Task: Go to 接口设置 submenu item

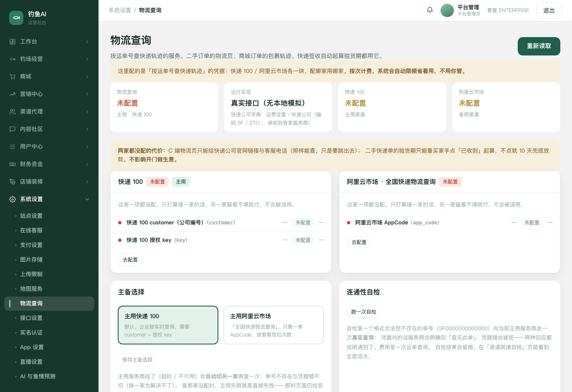Action: pos(49,318)
